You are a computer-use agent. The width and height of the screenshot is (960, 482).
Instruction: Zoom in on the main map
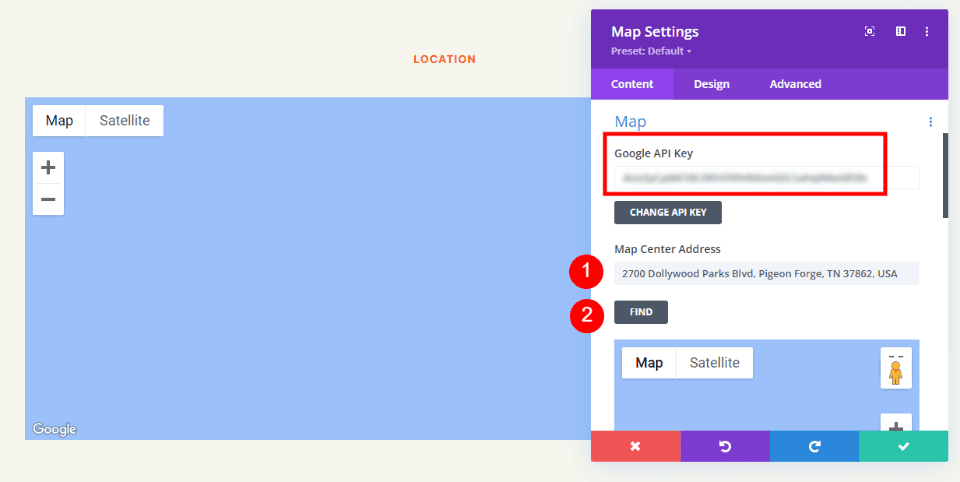48,168
